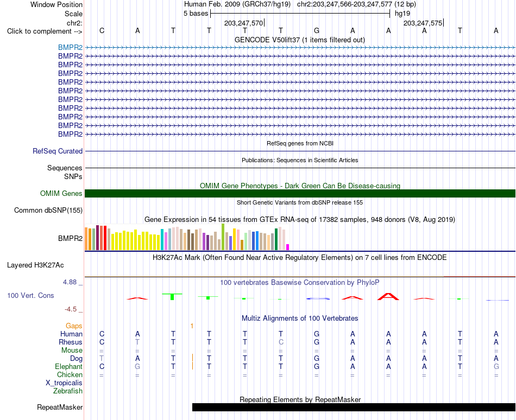Click the blue G logo in conservation track

[318, 299]
